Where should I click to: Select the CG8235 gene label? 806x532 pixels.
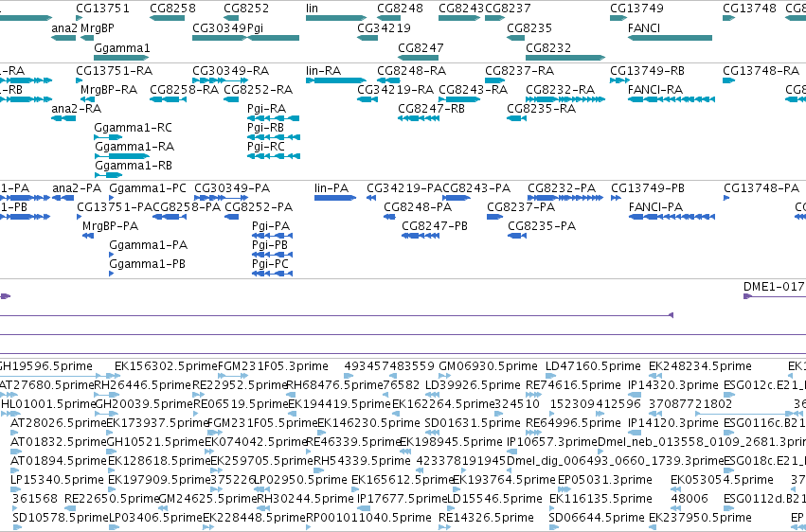click(x=529, y=27)
